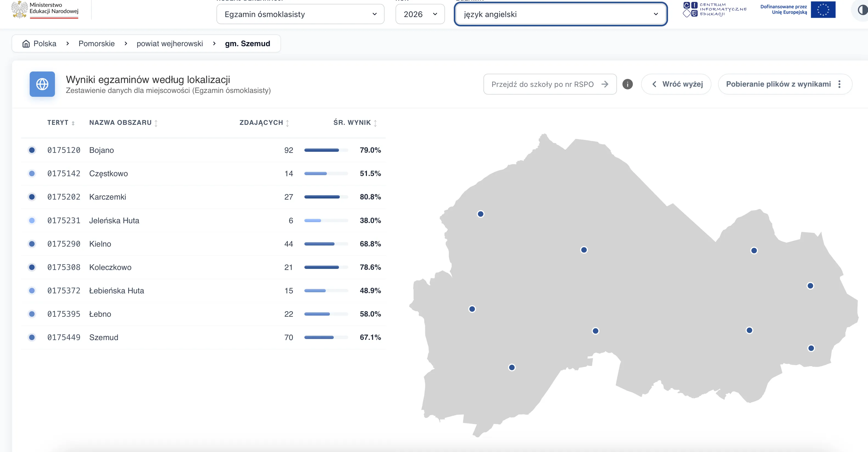Screen dimensions: 868x452
Task: Open the three-dot menu for downloading files
Action: 839,84
